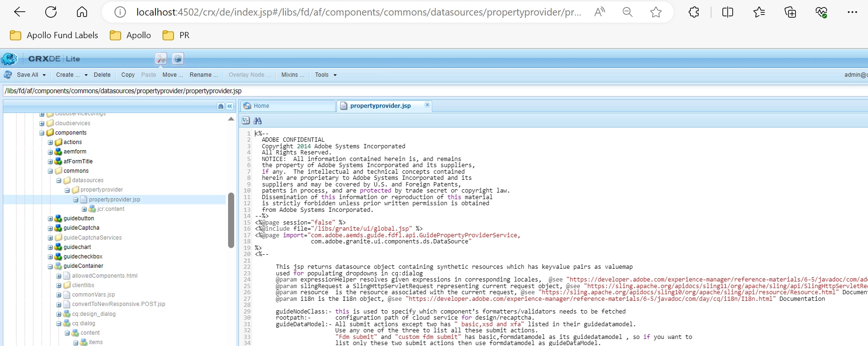Open browser Collections icon
The width and height of the screenshot is (868, 346).
click(790, 12)
